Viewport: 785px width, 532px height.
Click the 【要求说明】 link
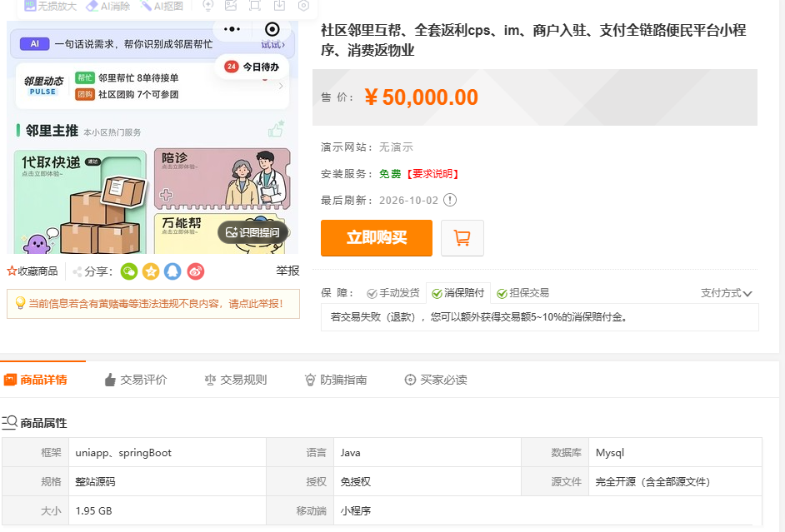(432, 174)
